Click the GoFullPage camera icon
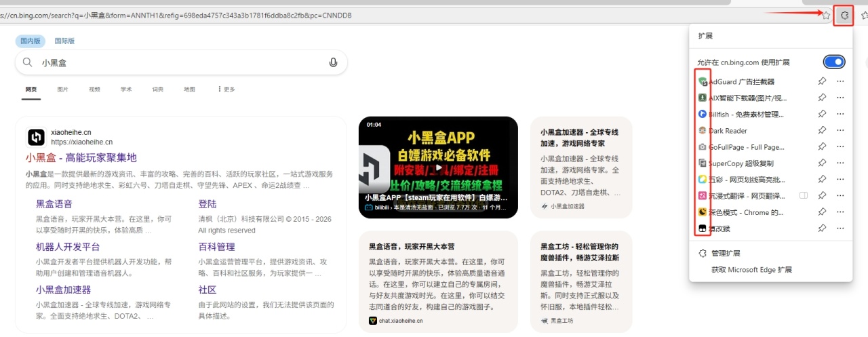This screenshot has width=868, height=337. 703,146
